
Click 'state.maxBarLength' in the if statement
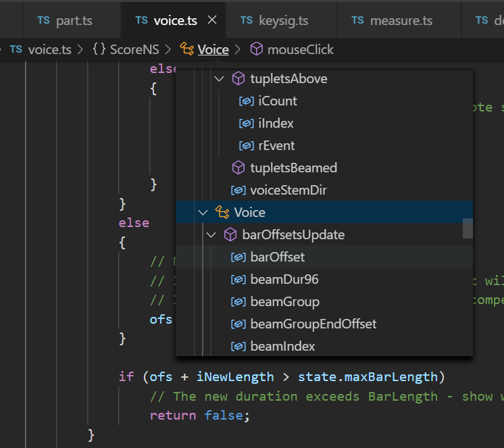tap(368, 376)
